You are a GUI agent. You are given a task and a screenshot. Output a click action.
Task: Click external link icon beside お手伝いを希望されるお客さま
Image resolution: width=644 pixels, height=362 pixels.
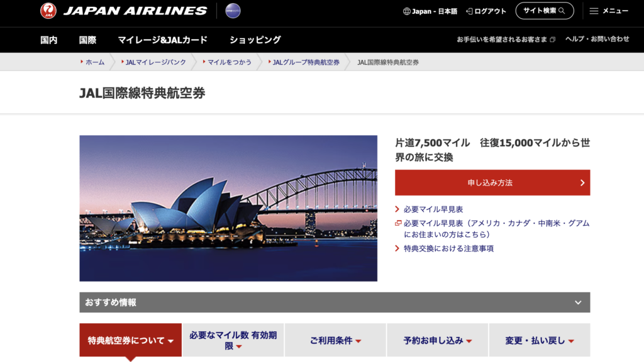pyautogui.click(x=553, y=40)
